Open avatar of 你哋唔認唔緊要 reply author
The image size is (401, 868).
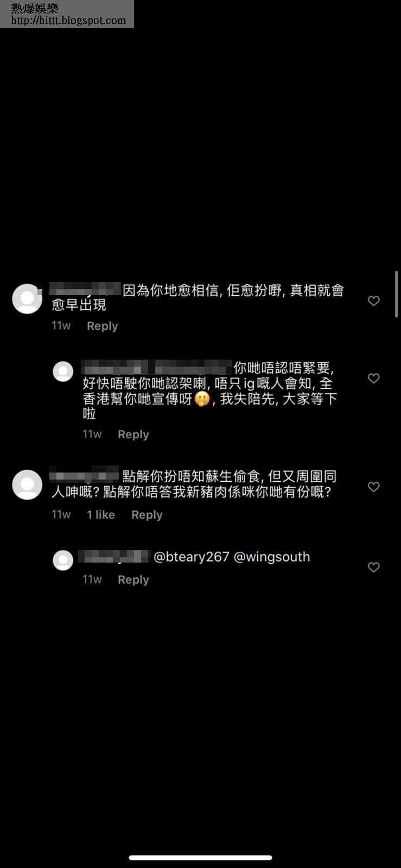63,372
